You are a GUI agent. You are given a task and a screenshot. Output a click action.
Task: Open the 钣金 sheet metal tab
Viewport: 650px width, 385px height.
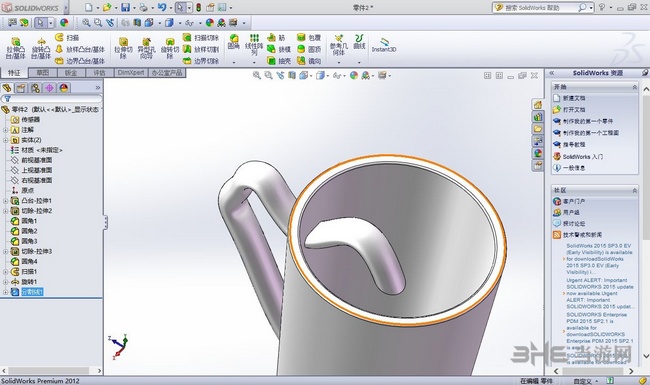coord(71,73)
